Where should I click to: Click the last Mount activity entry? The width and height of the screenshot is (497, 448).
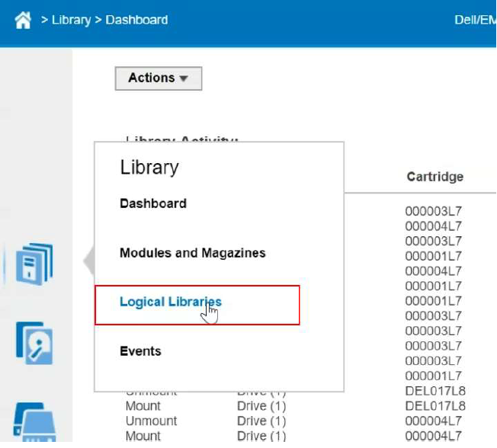pyautogui.click(x=143, y=436)
